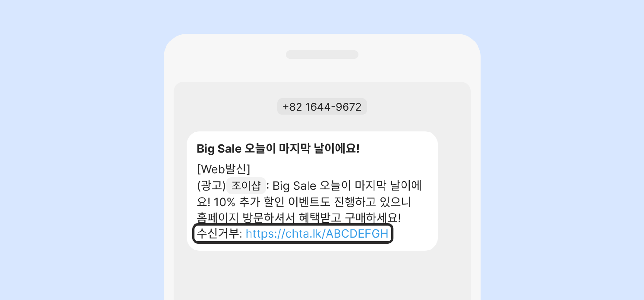Click Big Sale in the body text after 조이샵
This screenshot has height=300, width=644.
pos(294,186)
